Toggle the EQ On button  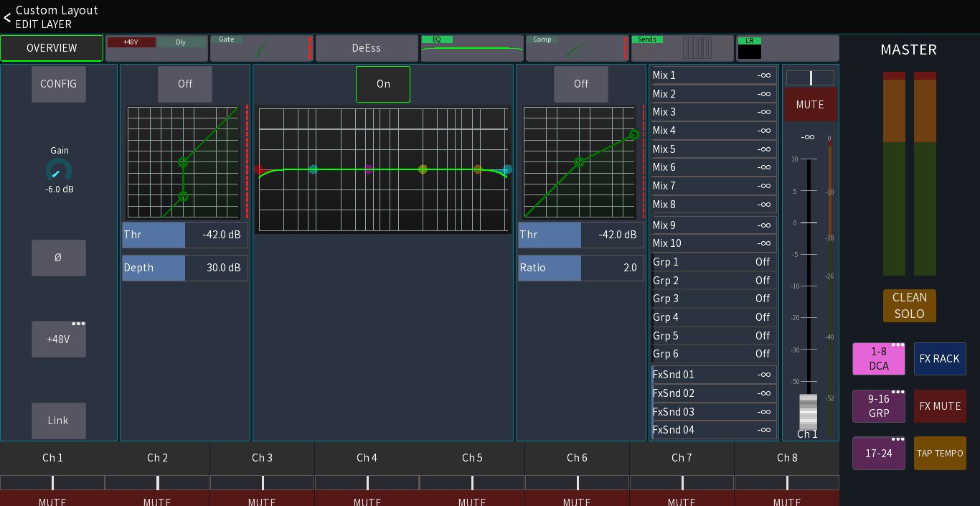tap(383, 84)
